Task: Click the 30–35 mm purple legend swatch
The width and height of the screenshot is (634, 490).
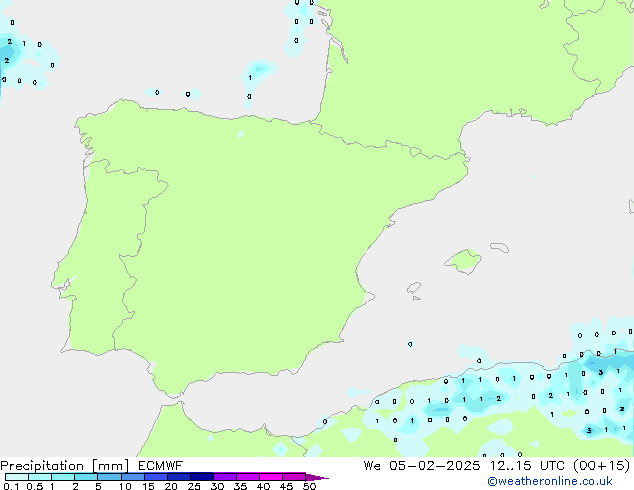Action: pos(224,477)
